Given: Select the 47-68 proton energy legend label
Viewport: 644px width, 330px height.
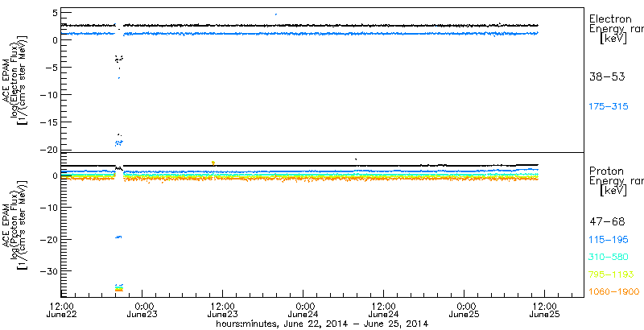Looking at the screenshot, I should pyautogui.click(x=607, y=222).
